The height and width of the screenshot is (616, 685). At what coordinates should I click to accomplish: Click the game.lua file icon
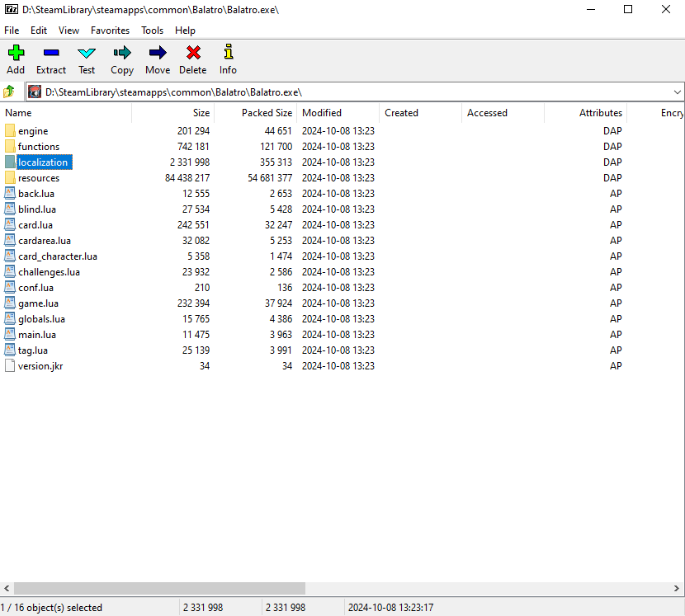coord(10,303)
